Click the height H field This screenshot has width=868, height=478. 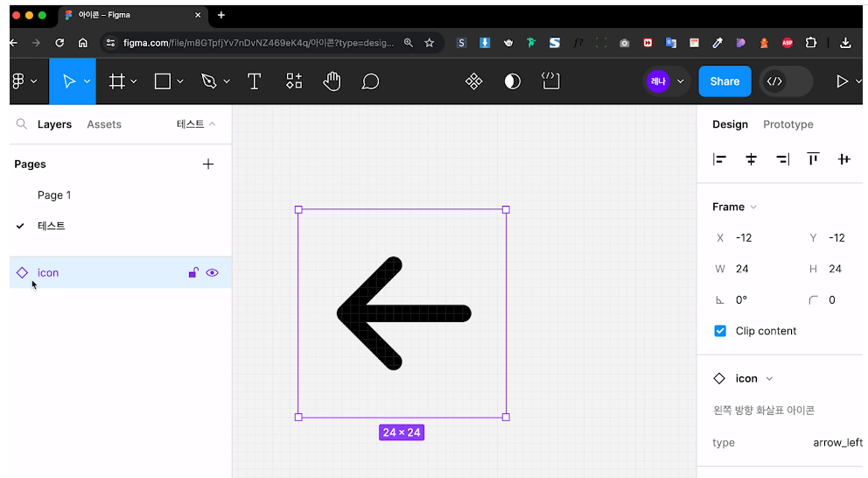(835, 269)
